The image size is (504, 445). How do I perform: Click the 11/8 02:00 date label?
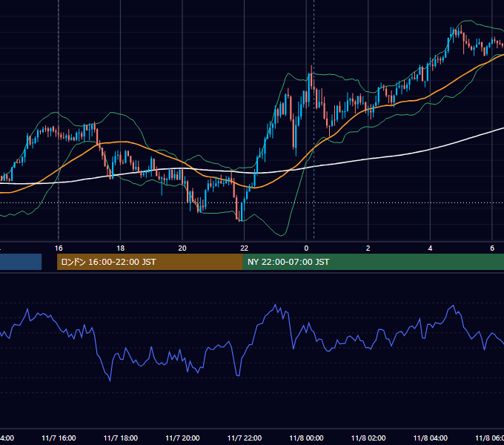(368, 438)
